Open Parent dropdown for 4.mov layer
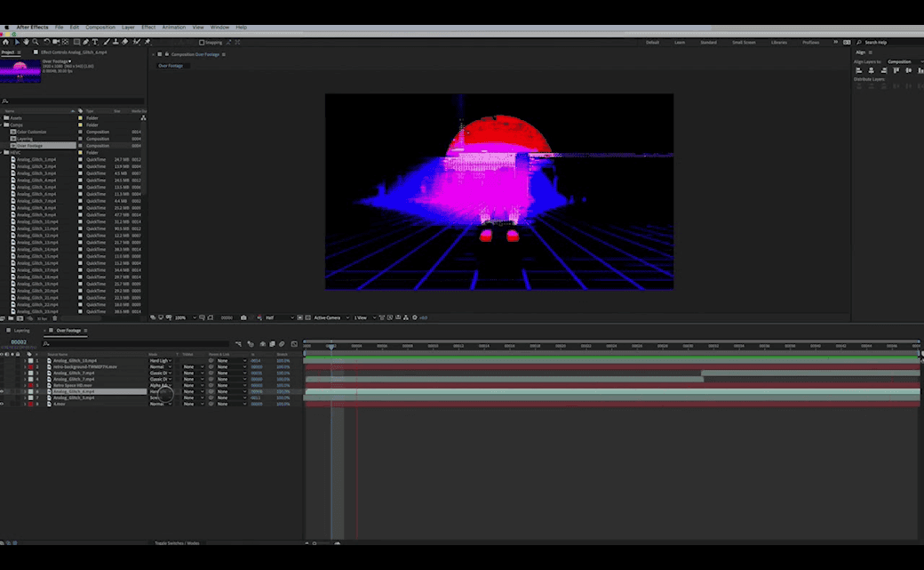The width and height of the screenshot is (924, 570). pos(231,404)
